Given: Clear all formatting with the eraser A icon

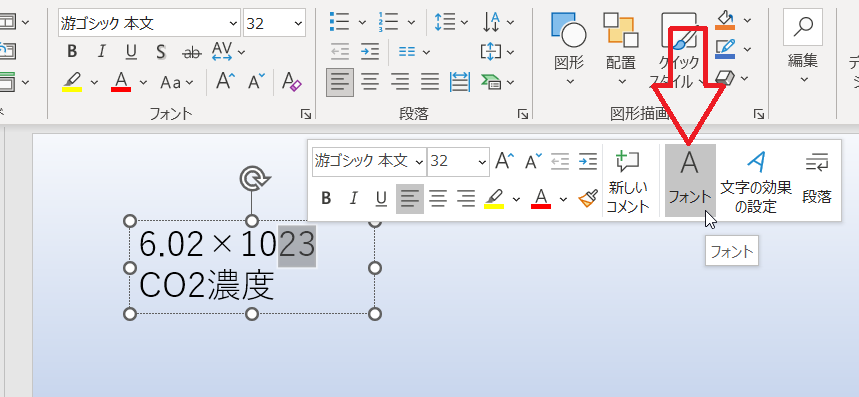Looking at the screenshot, I should pyautogui.click(x=291, y=82).
